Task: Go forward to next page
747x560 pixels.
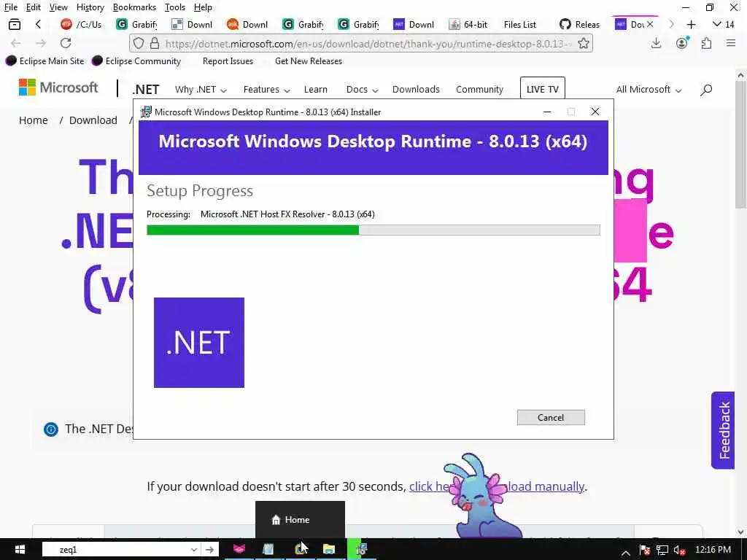Action: (41, 43)
